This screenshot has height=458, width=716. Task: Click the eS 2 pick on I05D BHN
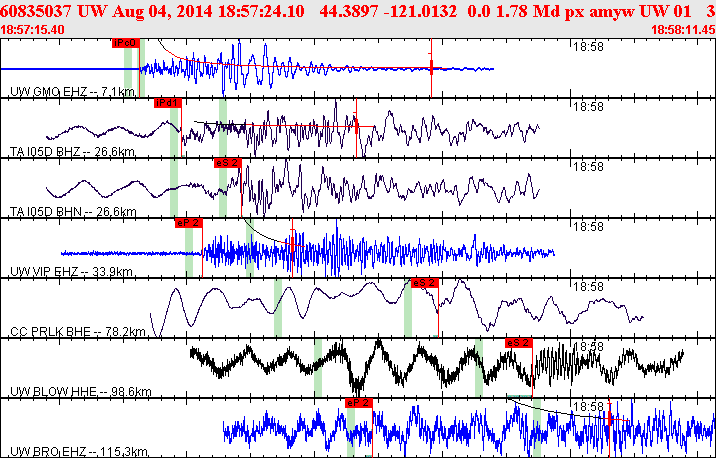click(x=227, y=163)
